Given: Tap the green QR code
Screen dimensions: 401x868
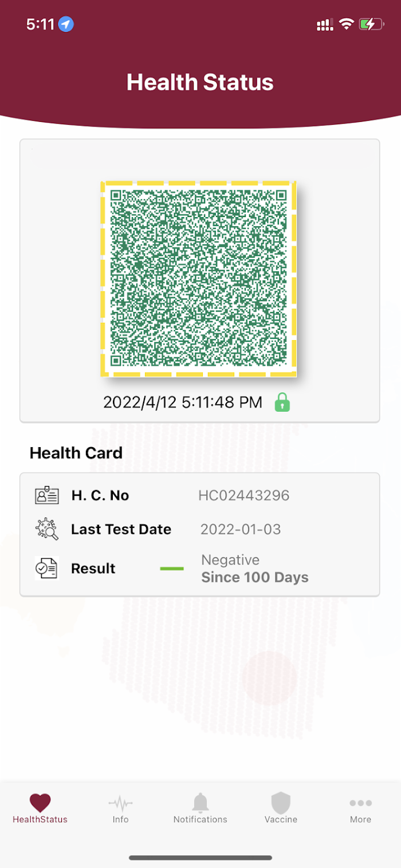Looking at the screenshot, I should tap(199, 278).
